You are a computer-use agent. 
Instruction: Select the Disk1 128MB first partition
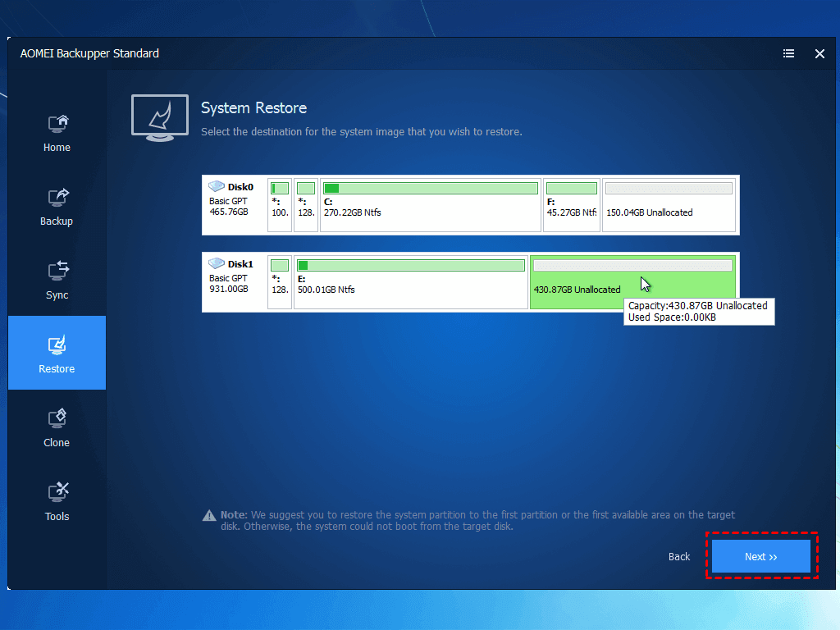pyautogui.click(x=280, y=282)
